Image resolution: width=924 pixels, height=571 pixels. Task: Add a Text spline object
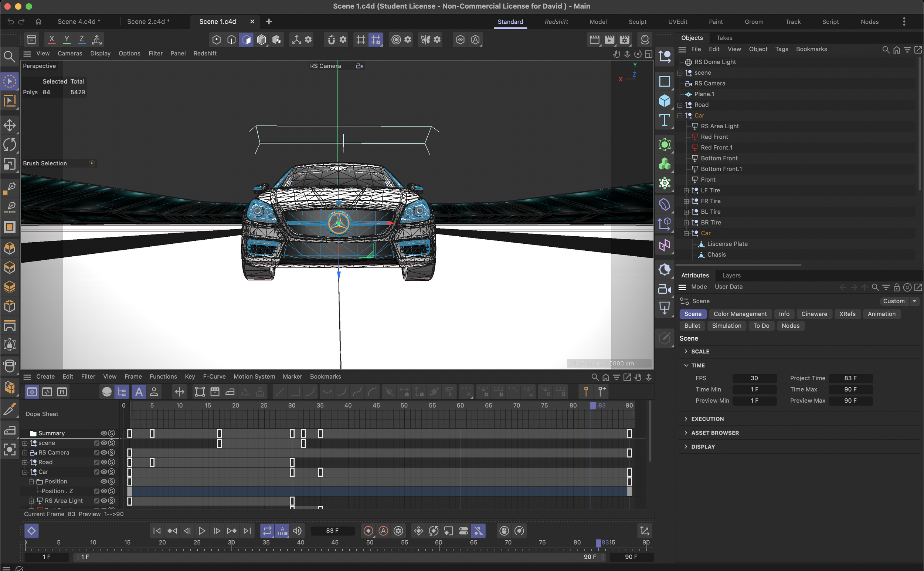664,121
